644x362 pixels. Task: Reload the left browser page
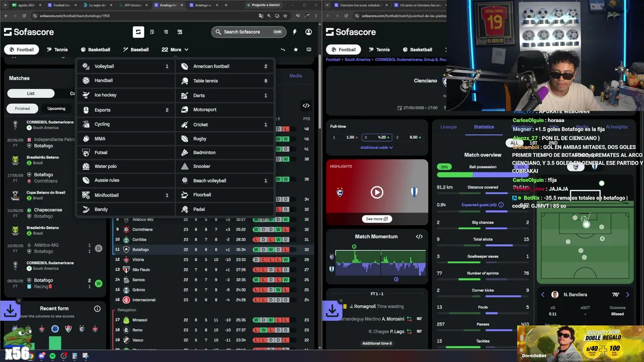(24, 16)
